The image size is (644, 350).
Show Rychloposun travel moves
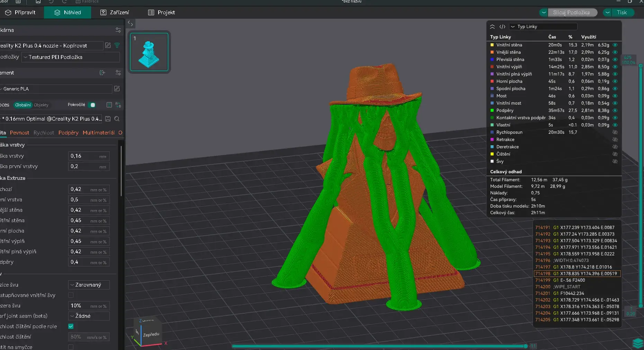(615, 132)
